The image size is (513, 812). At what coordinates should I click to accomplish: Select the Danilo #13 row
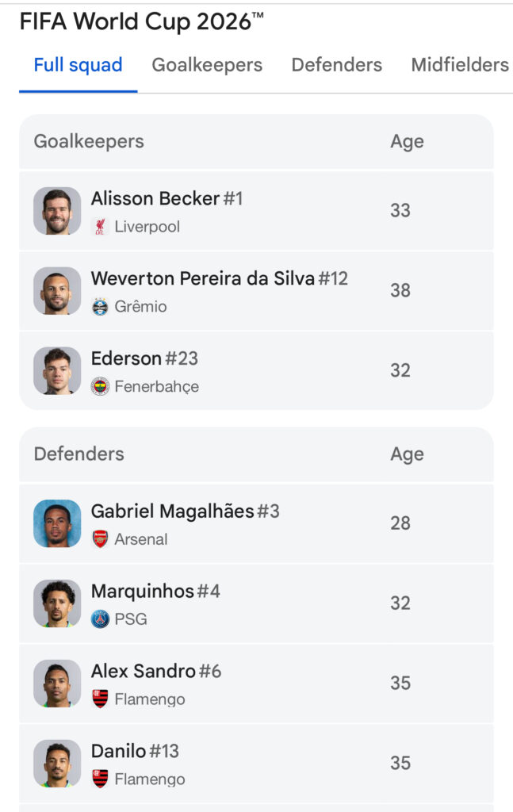[x=256, y=764]
